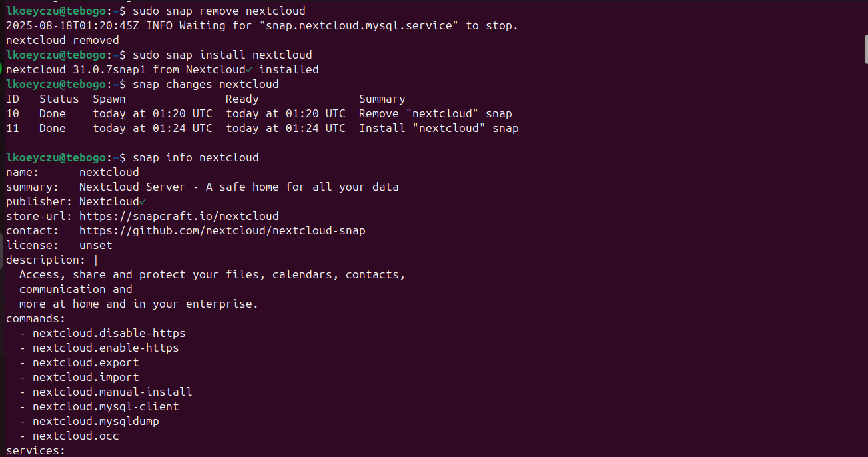
Task: Open the github.com nextcloud-snap contact link
Action: (x=222, y=230)
